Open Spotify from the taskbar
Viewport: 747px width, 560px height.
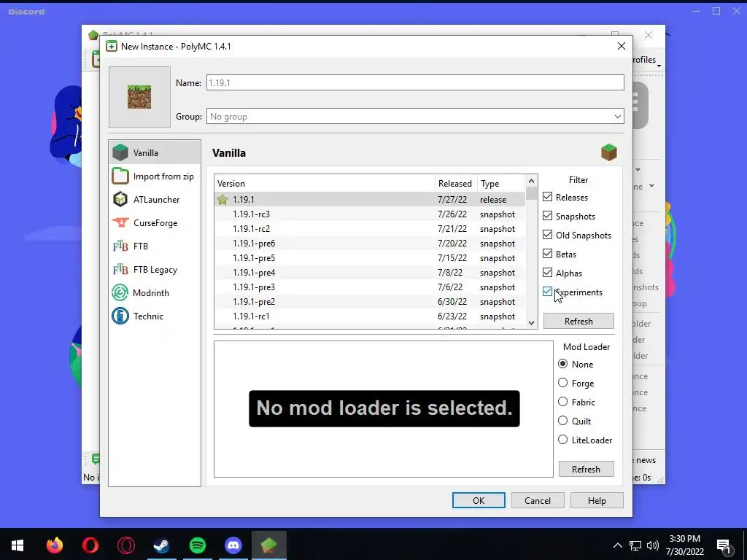coord(197,545)
